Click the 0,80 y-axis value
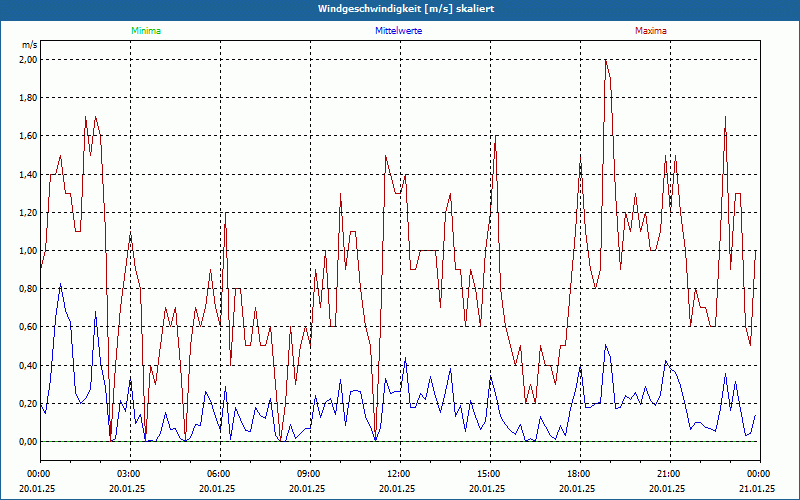 (28, 289)
